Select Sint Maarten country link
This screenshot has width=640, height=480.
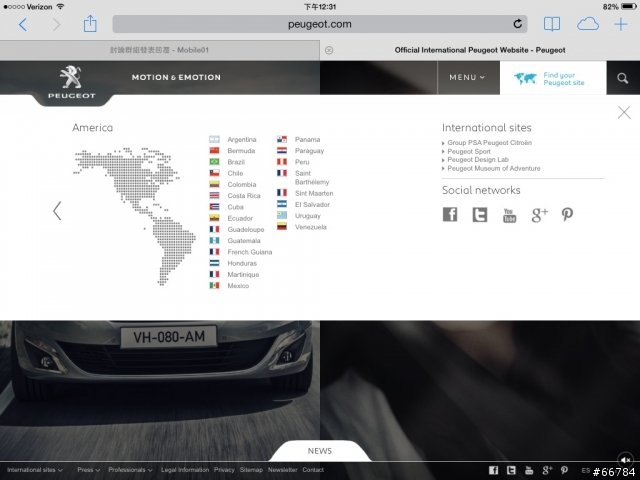click(314, 193)
